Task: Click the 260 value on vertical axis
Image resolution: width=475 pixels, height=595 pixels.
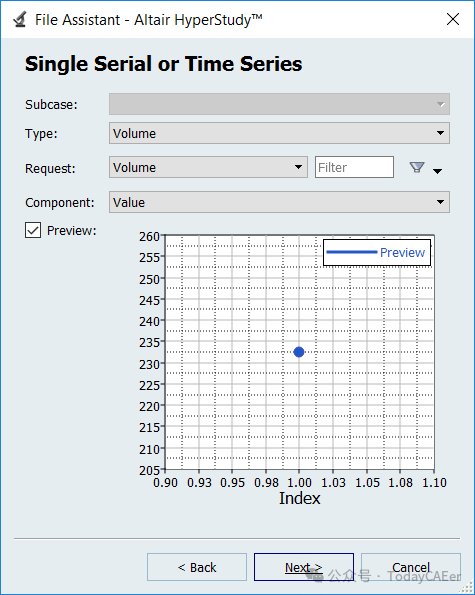Action: point(149,236)
